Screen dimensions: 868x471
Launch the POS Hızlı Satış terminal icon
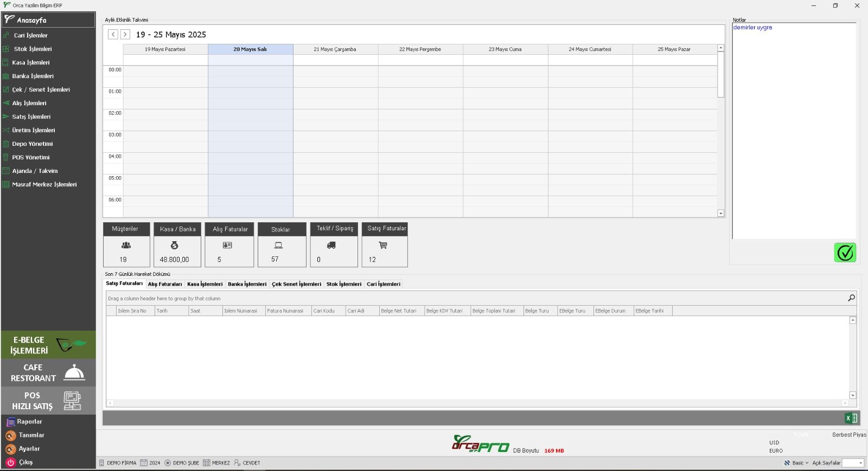(x=72, y=401)
